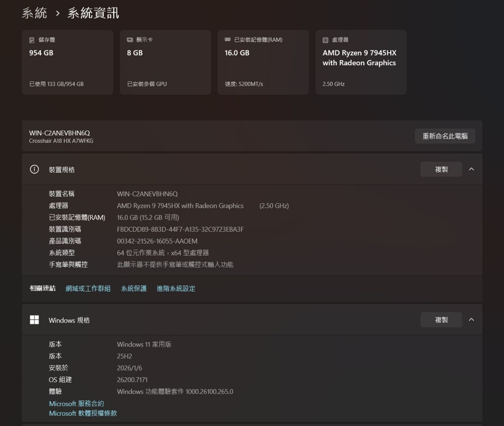Viewport: 504px width, 426px height.
Task: Open the 系統保護 link
Action: [134, 288]
